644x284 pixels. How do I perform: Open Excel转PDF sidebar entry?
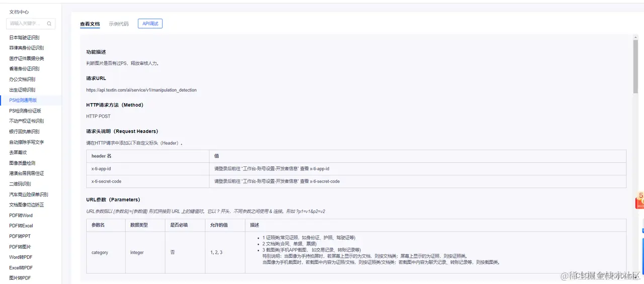pos(21,268)
